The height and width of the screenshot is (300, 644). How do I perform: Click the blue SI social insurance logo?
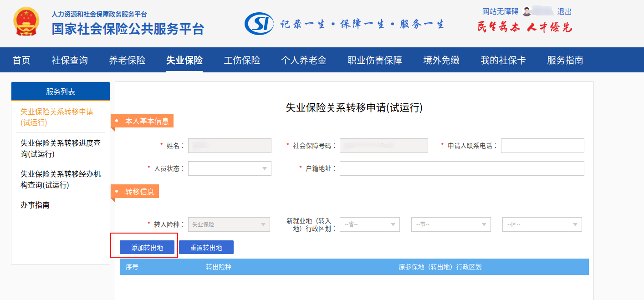259,24
